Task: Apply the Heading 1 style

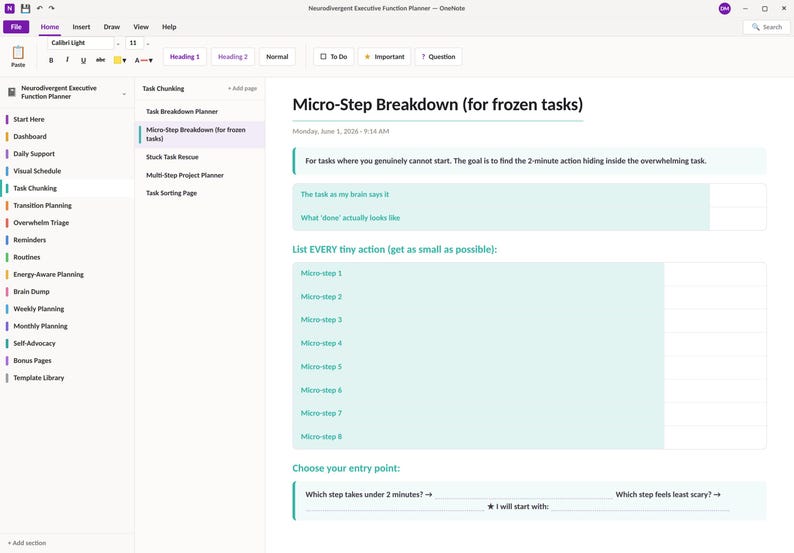Action: [x=185, y=57]
